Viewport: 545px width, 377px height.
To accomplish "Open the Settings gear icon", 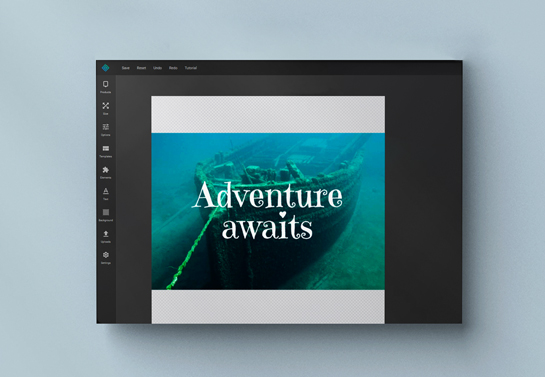I will pyautogui.click(x=106, y=255).
